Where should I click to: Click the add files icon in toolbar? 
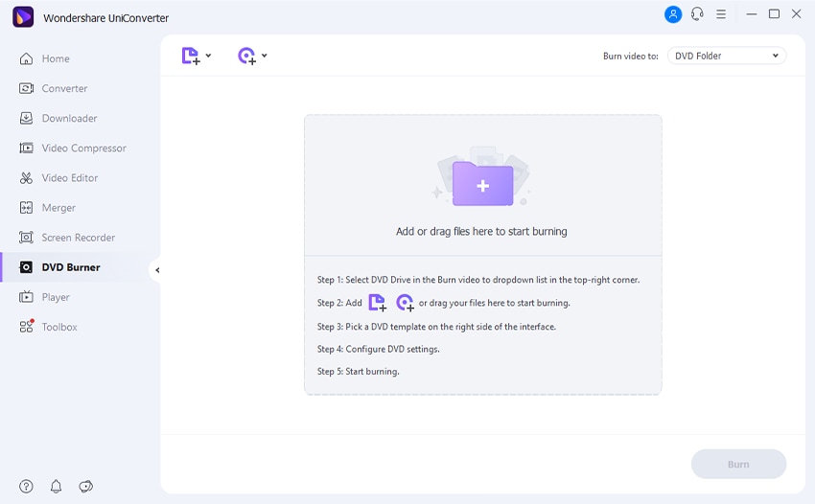point(191,57)
